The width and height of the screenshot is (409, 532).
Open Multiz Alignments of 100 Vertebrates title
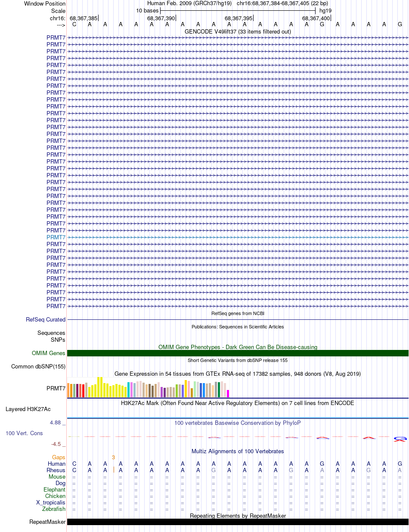tap(238, 452)
